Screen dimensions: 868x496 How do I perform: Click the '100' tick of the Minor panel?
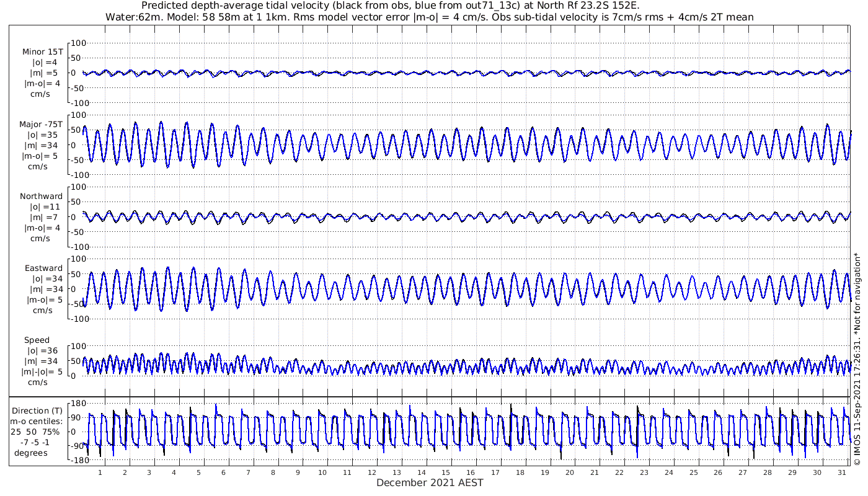click(x=78, y=43)
